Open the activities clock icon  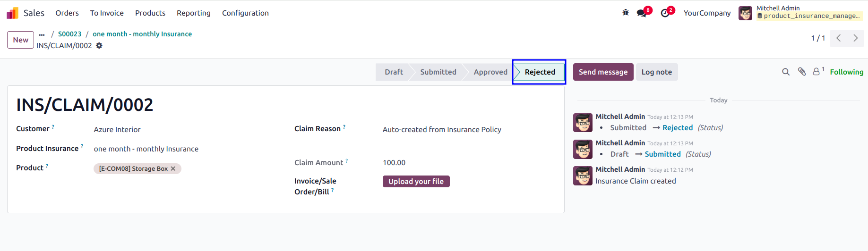[665, 13]
